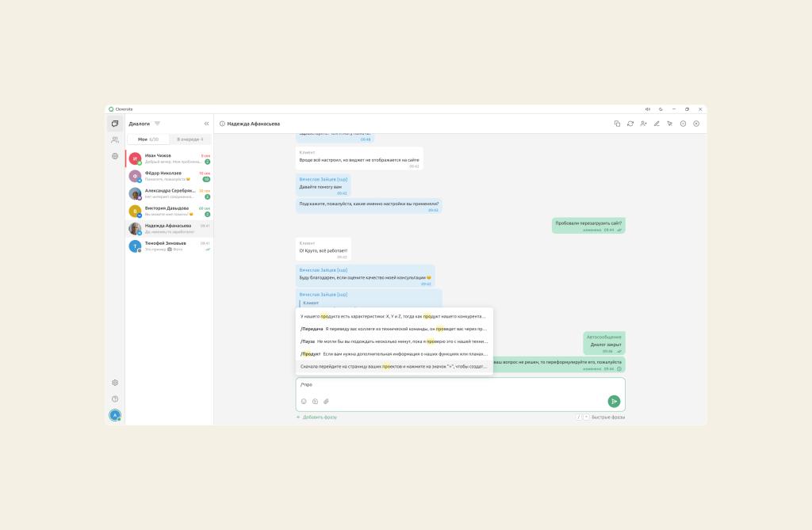Switch to the 'В очереди 4' tab
812x530 pixels.
pos(190,139)
